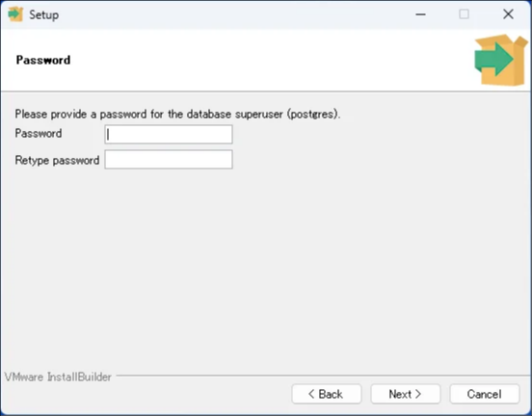Click the "Password" page heading

(43, 60)
